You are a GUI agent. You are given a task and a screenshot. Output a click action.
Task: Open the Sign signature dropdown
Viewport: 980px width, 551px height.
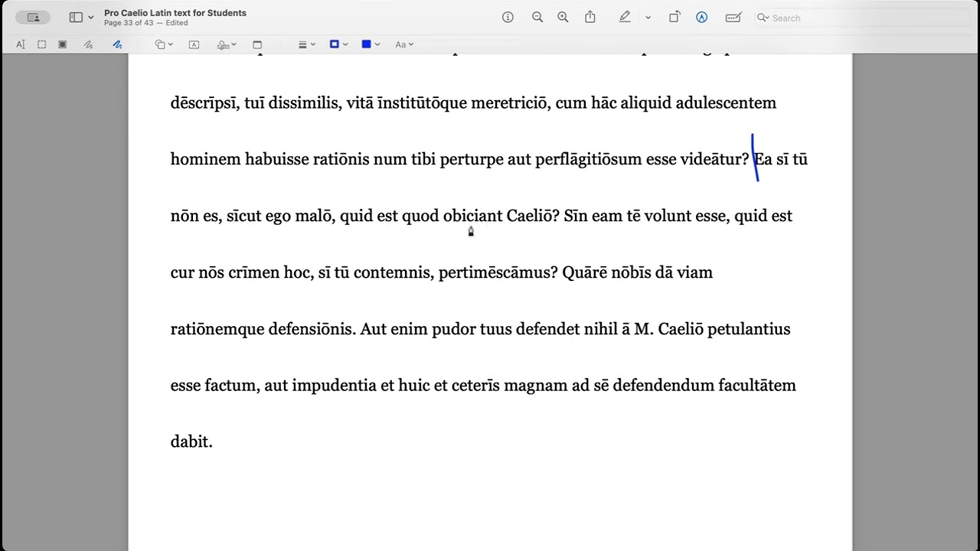point(227,44)
